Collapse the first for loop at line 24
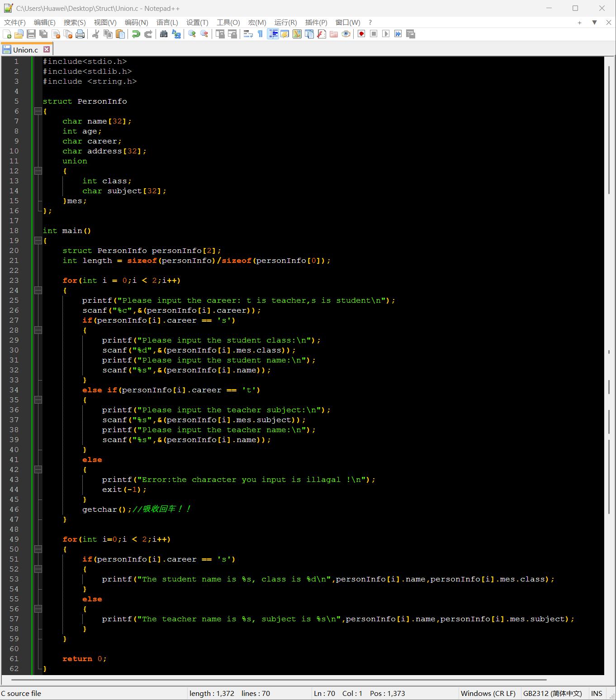This screenshot has height=700, width=616. (38, 290)
